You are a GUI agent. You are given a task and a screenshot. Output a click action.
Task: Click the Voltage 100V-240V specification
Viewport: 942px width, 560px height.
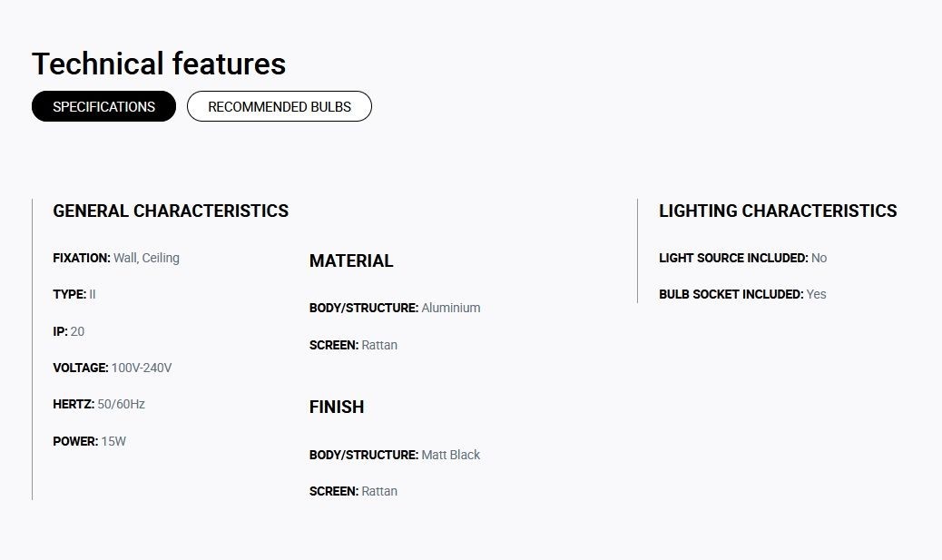point(113,368)
